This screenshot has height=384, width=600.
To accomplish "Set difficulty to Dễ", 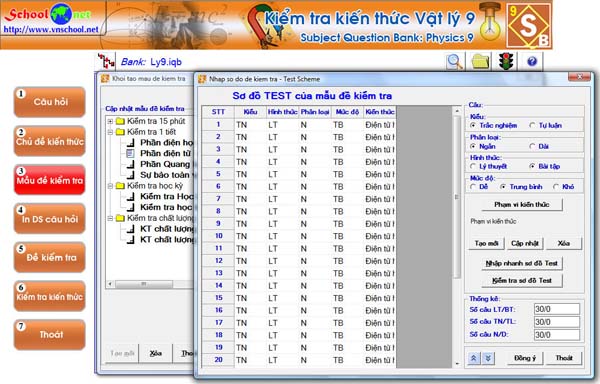I will coord(473,187).
